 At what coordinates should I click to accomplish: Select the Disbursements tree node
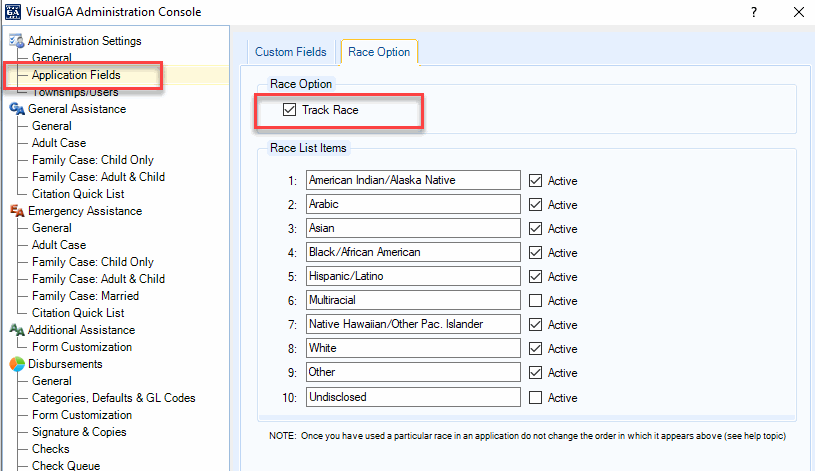(65, 364)
